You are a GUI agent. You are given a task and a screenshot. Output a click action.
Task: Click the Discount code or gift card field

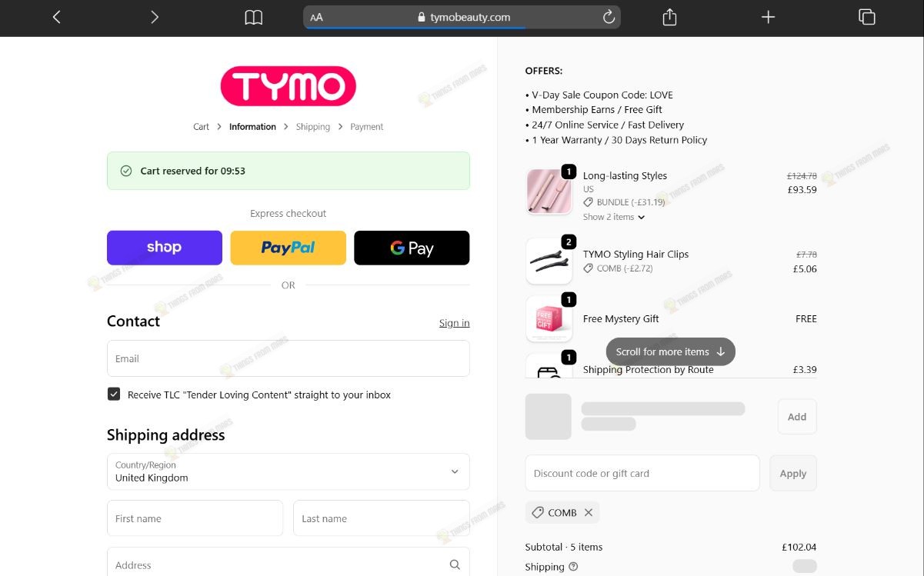(642, 473)
